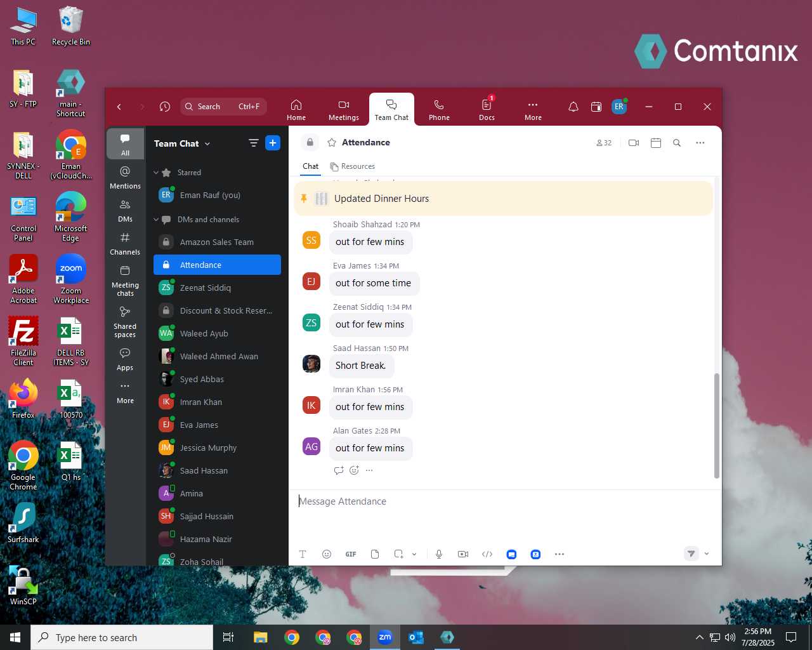This screenshot has width=812, height=650.
Task: Open the chat list filter icon
Action: pos(254,143)
